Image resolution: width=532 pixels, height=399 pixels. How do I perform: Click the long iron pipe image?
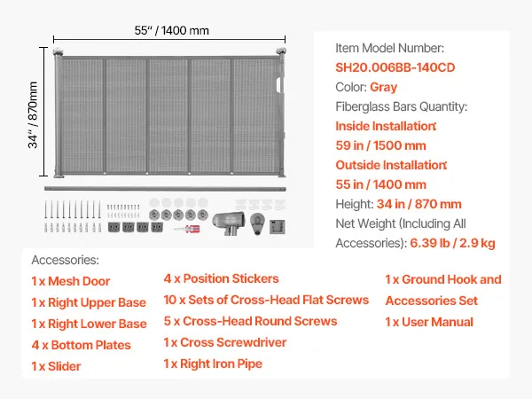click(165, 188)
